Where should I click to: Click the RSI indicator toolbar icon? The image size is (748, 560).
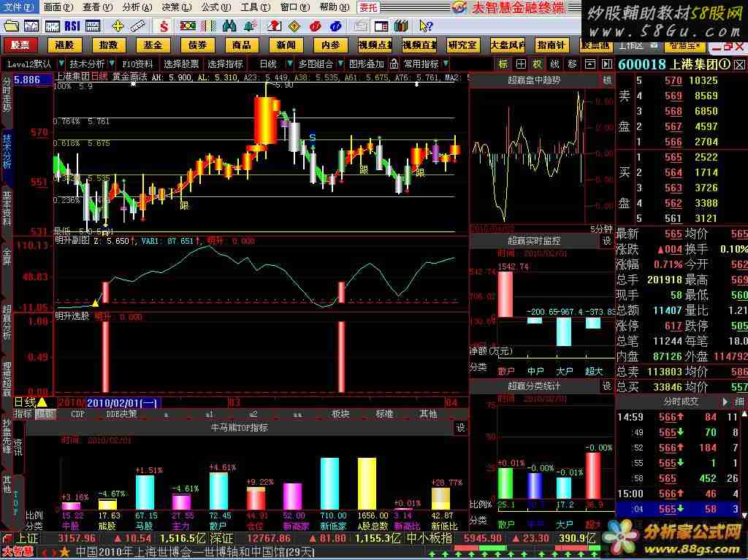[72, 26]
